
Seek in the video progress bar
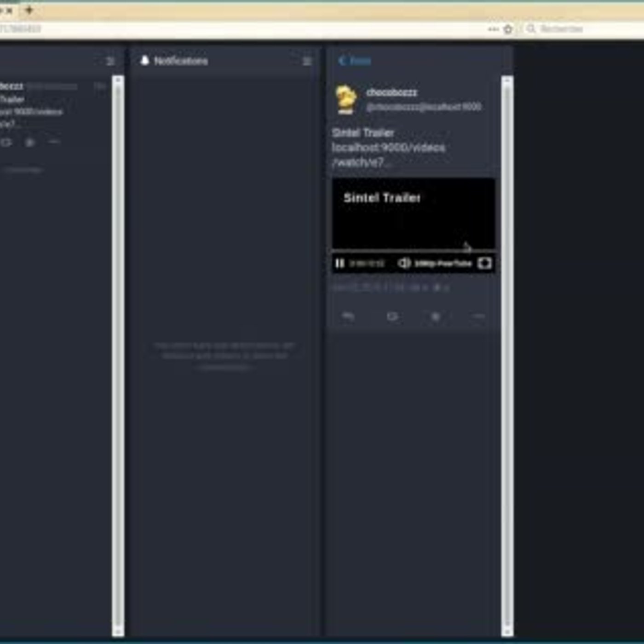point(414,251)
